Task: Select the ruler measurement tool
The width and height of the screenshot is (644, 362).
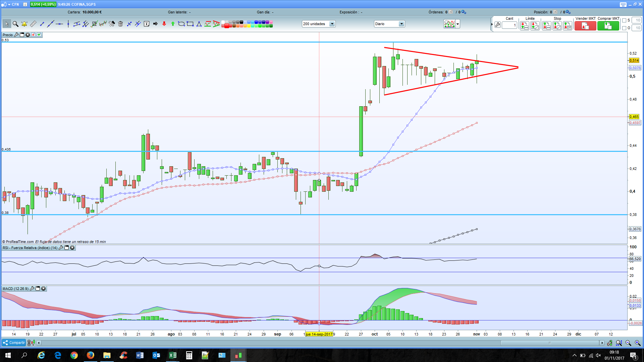Action: (33, 24)
